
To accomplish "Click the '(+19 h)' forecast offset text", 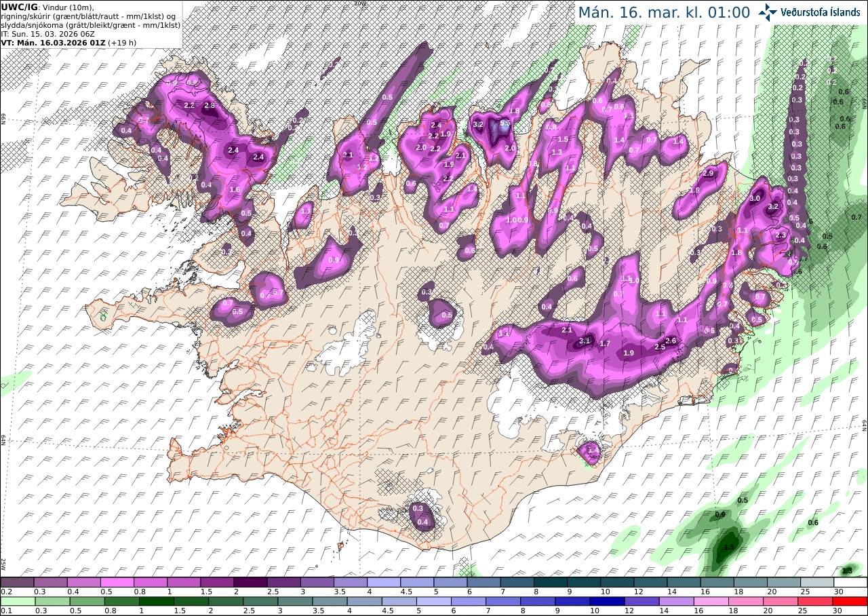I will point(122,42).
